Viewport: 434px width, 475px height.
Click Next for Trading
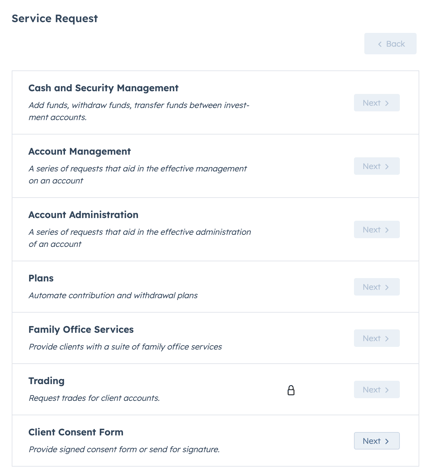(377, 390)
